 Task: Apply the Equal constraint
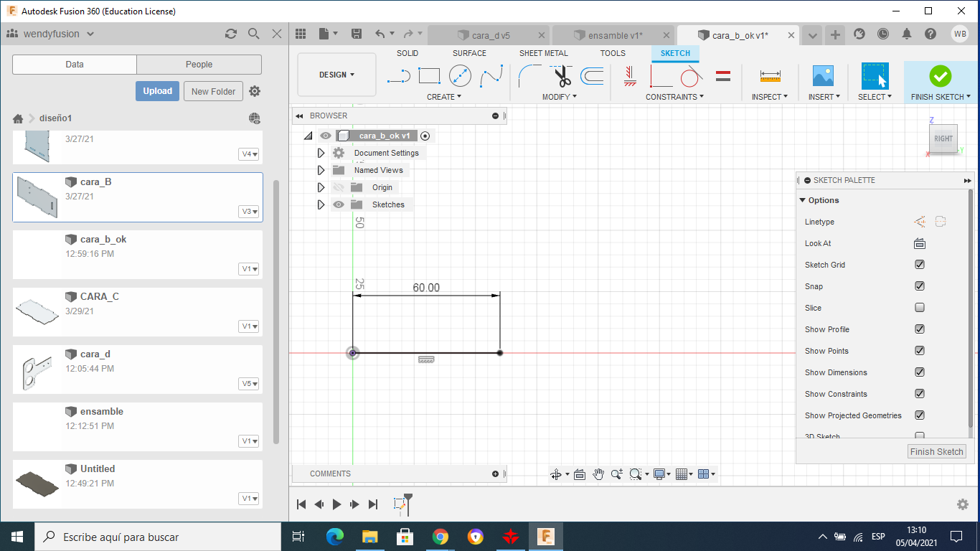pyautogui.click(x=723, y=75)
